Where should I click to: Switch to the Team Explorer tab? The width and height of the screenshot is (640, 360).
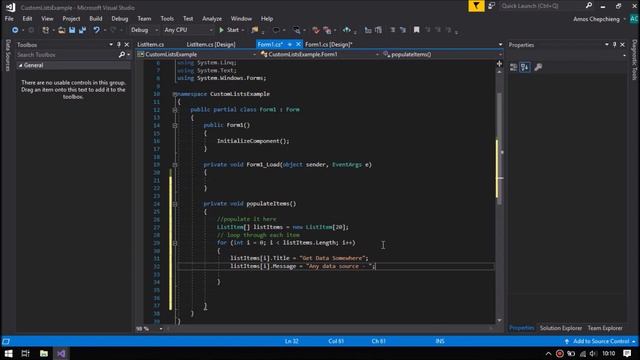tap(605, 328)
